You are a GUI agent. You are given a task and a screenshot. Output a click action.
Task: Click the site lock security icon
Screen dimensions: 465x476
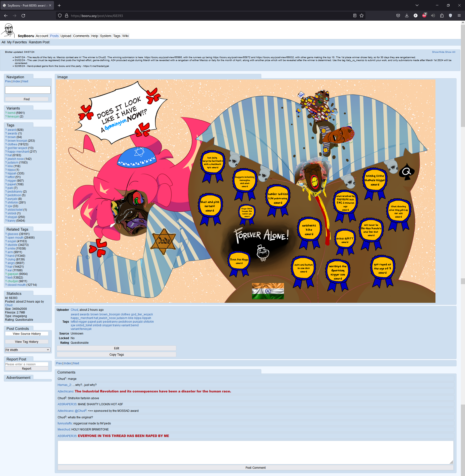coord(66,16)
